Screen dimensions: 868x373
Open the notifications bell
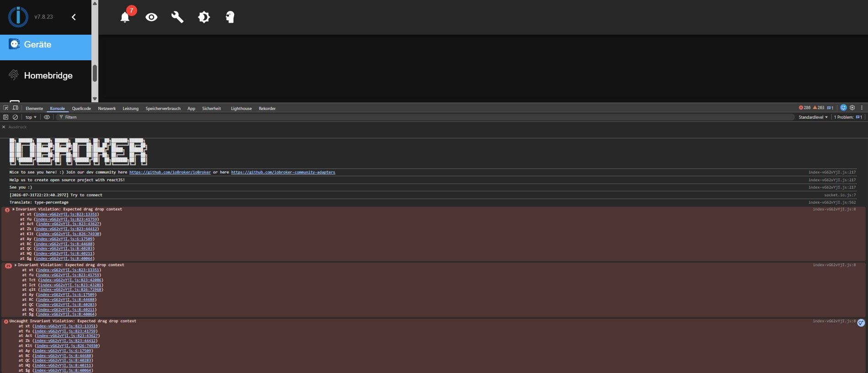coord(125,17)
